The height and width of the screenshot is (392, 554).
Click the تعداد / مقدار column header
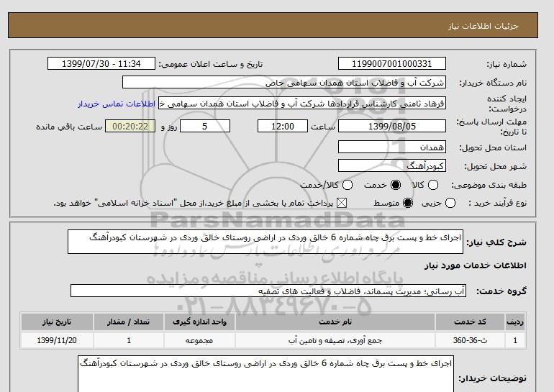[128, 322]
